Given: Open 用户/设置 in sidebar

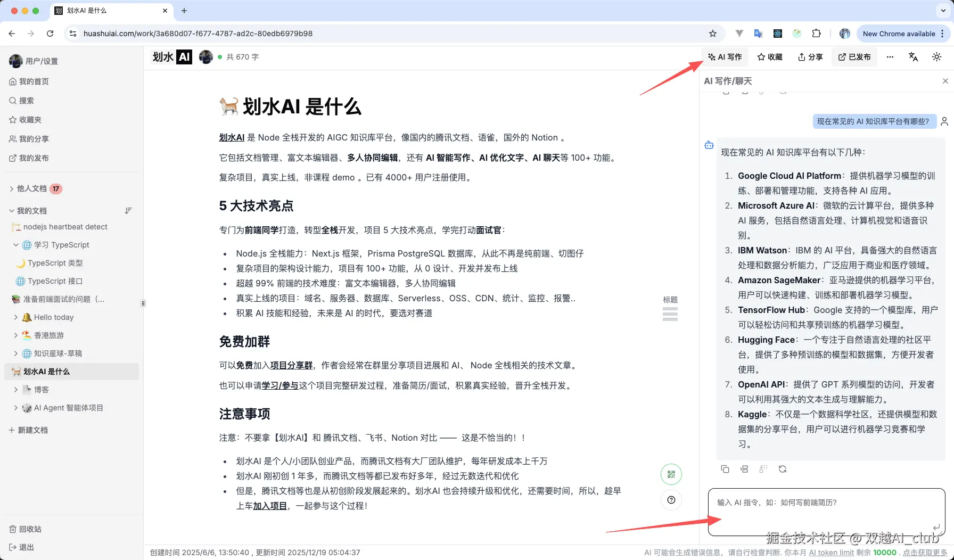Looking at the screenshot, I should coord(34,61).
